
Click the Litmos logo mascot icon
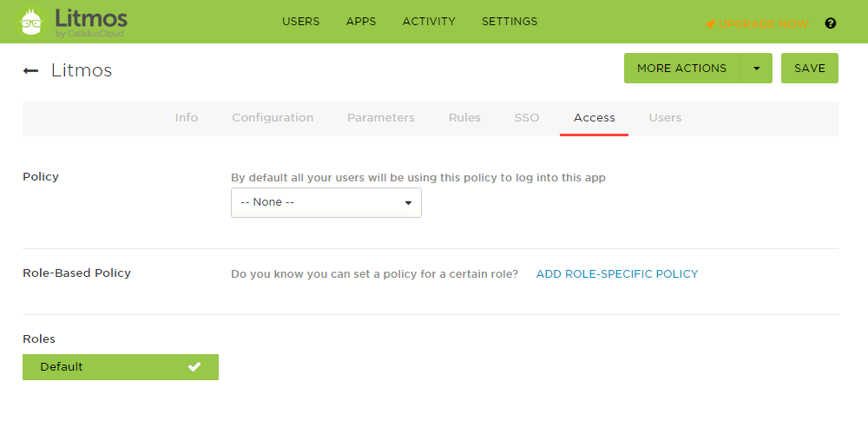click(x=33, y=22)
